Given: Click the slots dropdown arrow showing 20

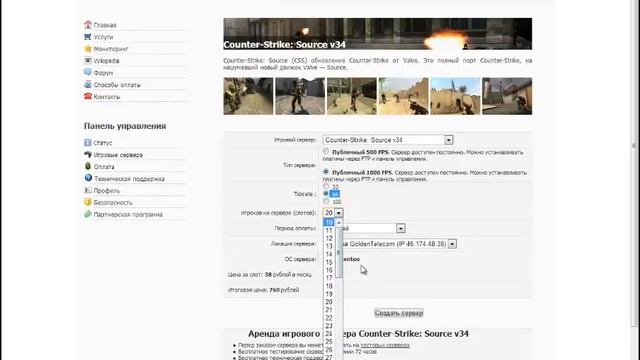Looking at the screenshot, I should tap(339, 213).
